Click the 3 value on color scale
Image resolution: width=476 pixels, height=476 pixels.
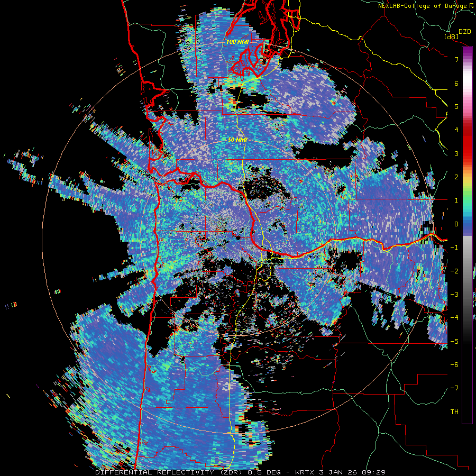(x=456, y=153)
